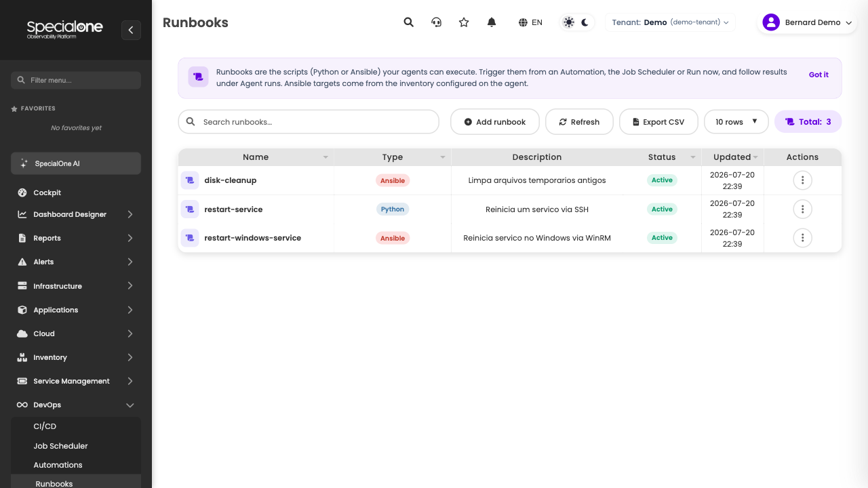Image resolution: width=868 pixels, height=488 pixels.
Task: Switch to dark mode moon icon
Action: point(585,22)
